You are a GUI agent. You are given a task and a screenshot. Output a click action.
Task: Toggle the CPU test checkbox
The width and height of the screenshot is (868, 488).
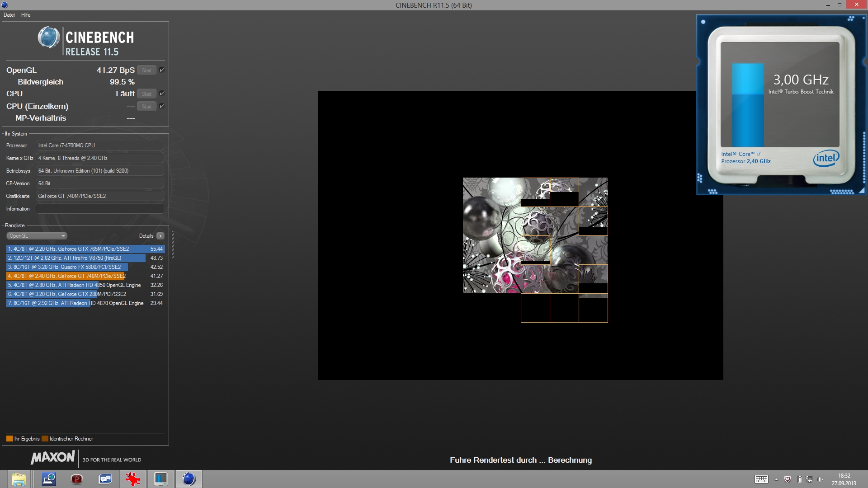162,93
